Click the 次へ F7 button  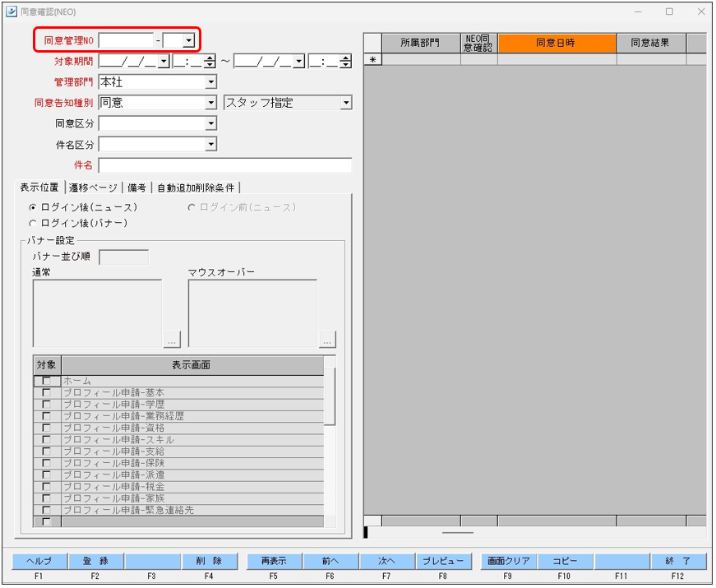387,562
